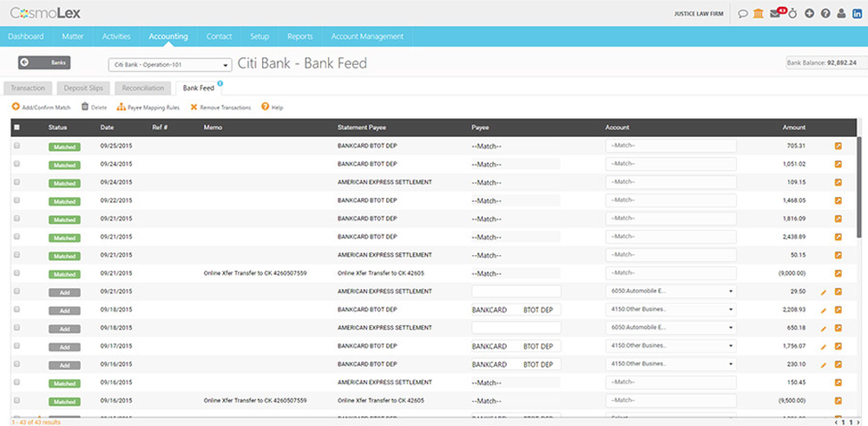868x426 pixels.
Task: Open Account dropdown in the 2,208.93 row
Action: pyautogui.click(x=670, y=310)
